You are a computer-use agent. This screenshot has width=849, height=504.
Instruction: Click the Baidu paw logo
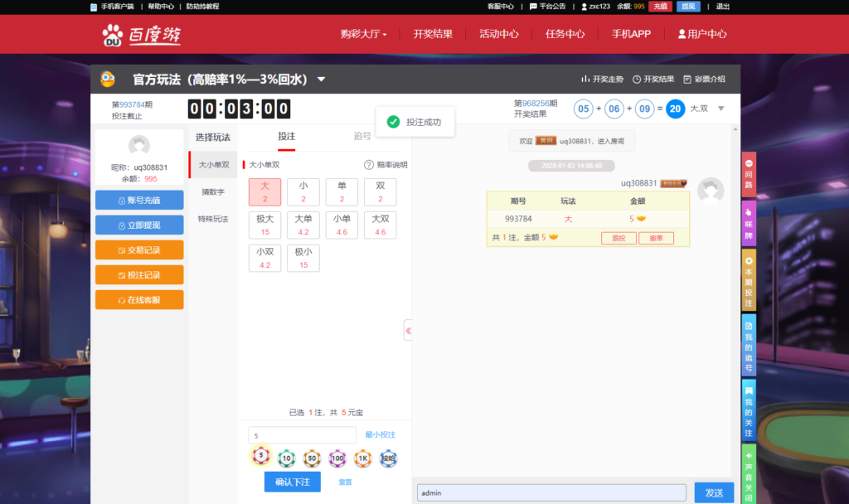[x=113, y=35]
